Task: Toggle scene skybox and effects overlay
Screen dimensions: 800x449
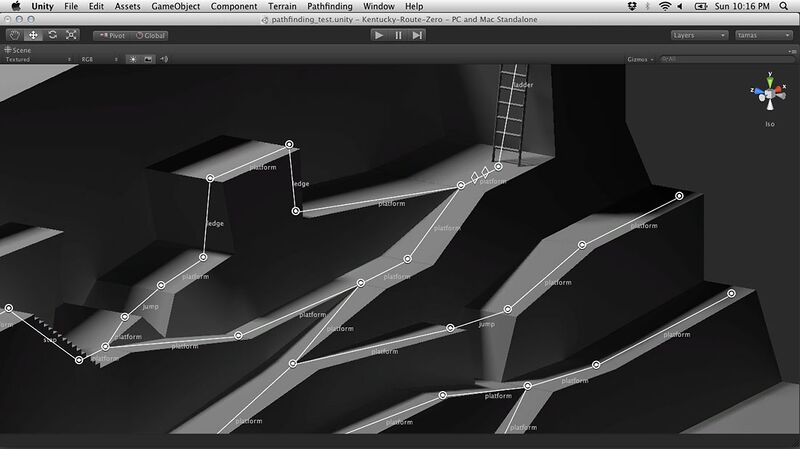Action: point(148,59)
